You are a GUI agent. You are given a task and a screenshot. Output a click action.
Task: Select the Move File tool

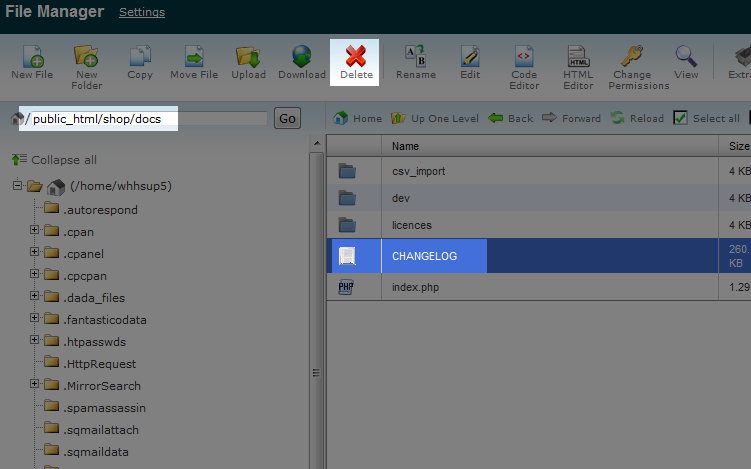point(194,57)
